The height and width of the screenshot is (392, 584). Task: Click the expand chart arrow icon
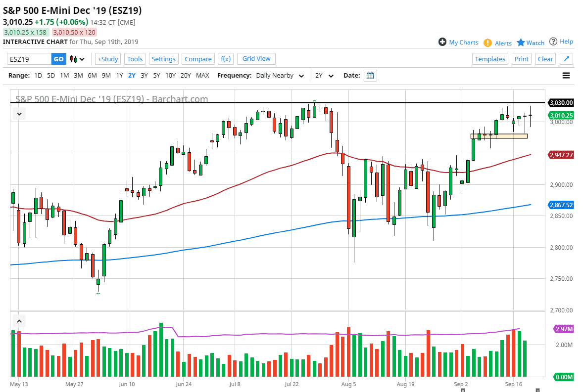(567, 59)
